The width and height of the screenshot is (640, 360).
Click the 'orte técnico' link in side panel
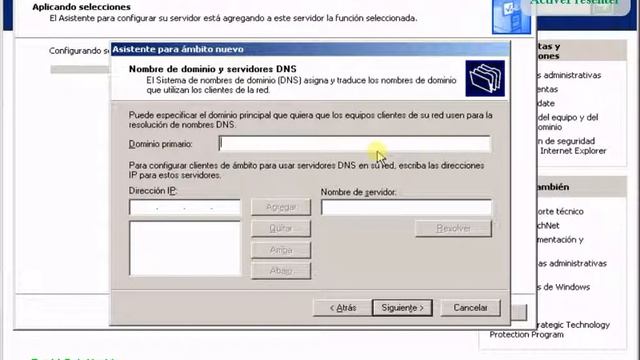[x=560, y=211]
